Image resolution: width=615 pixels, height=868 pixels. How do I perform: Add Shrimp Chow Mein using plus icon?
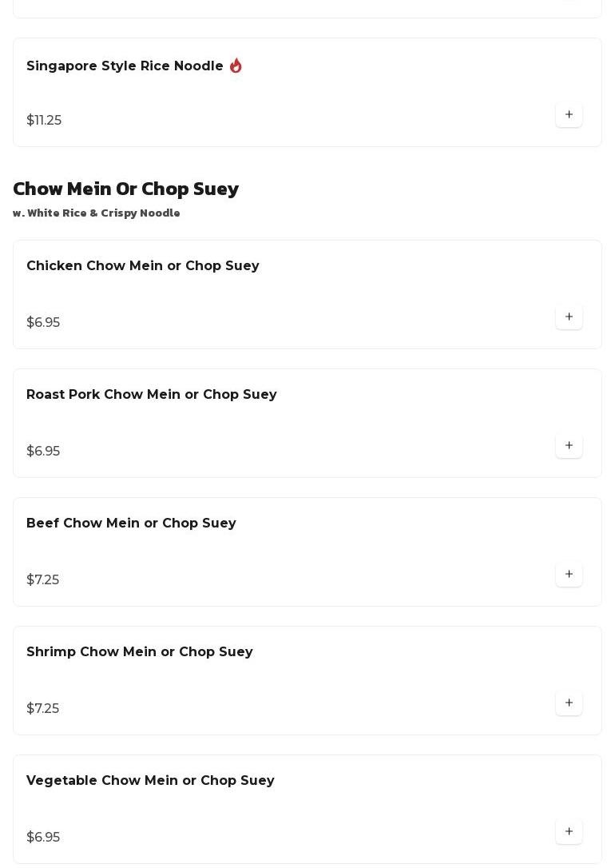569,703
